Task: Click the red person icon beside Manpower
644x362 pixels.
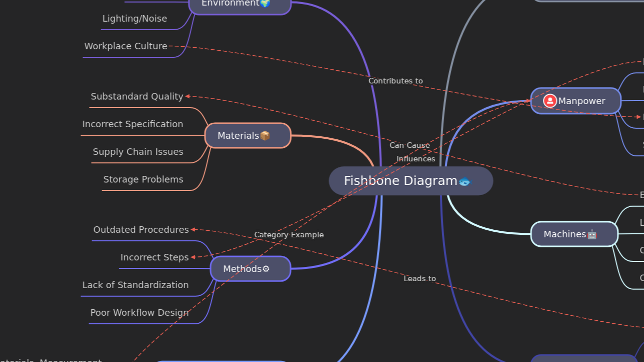Action: coord(550,101)
